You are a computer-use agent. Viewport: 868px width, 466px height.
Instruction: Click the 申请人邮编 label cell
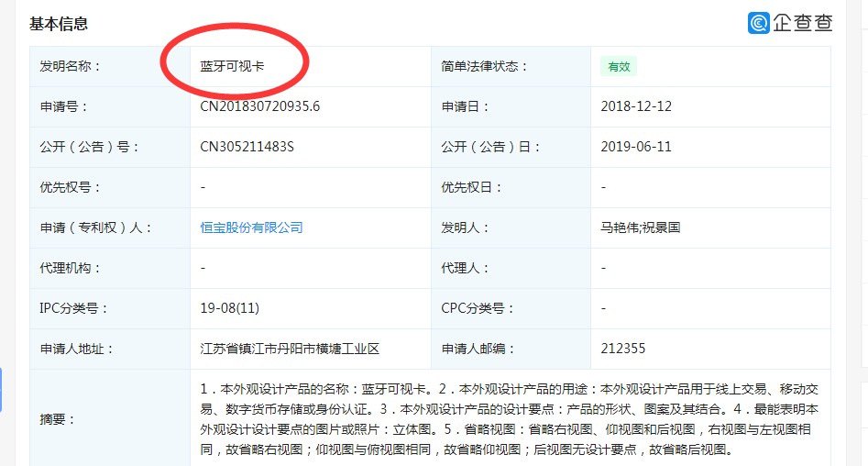coord(511,349)
